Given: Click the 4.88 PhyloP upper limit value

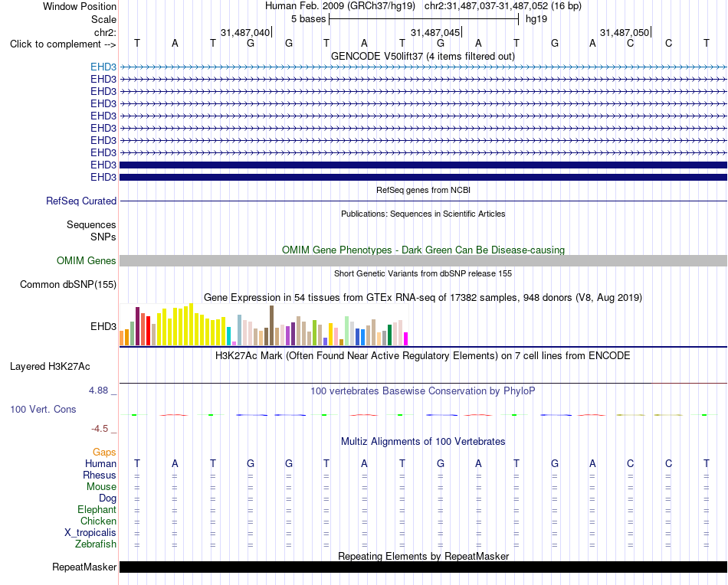Looking at the screenshot, I should pos(98,391).
